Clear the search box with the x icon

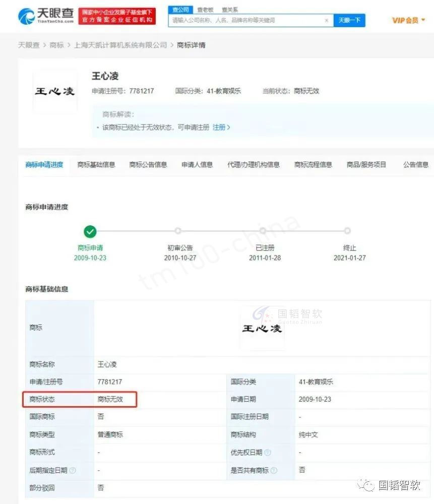click(x=326, y=20)
